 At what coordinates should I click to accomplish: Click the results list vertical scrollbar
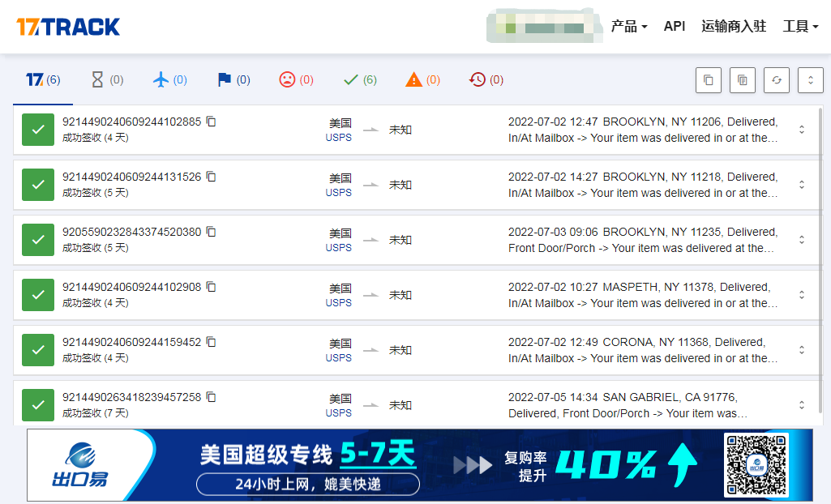tap(821, 259)
